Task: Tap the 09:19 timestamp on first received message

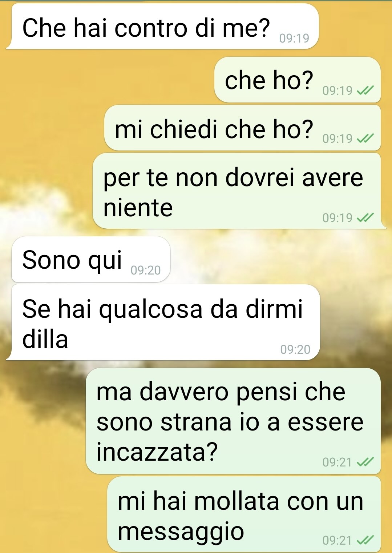Action: (x=294, y=38)
